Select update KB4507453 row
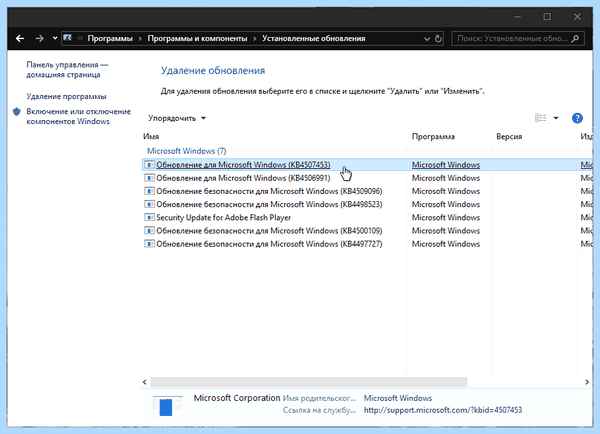600x434 pixels. [x=367, y=165]
